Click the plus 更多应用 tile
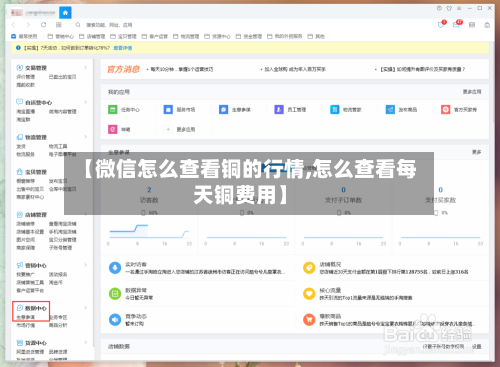Viewport: 500px width, 367px height. 168,129
